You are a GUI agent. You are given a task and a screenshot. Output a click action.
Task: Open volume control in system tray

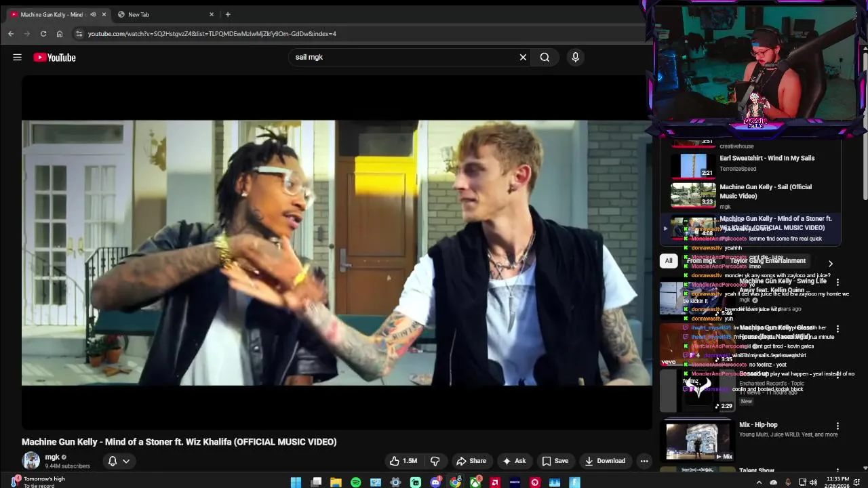click(813, 483)
